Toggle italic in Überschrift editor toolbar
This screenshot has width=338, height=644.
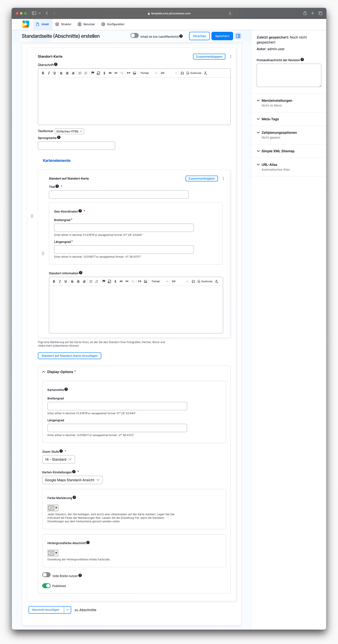tap(49, 73)
